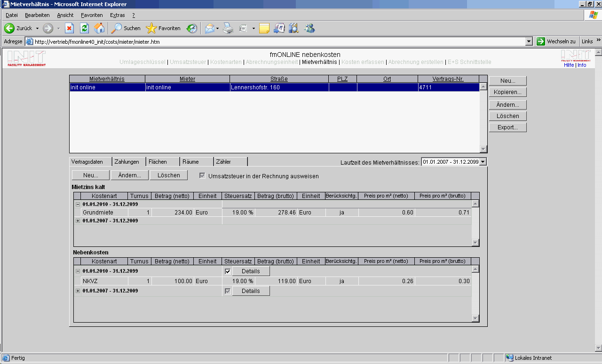This screenshot has width=602, height=364.
Task: Collapse Mietzins kalt period 01.01.2010 - 31.12.2099
Action: (x=78, y=204)
